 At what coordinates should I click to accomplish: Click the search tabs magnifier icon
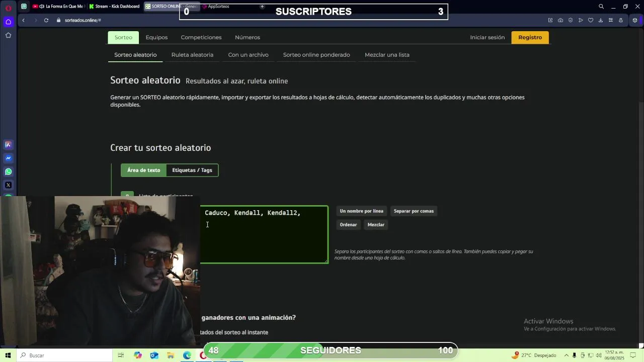601,7
